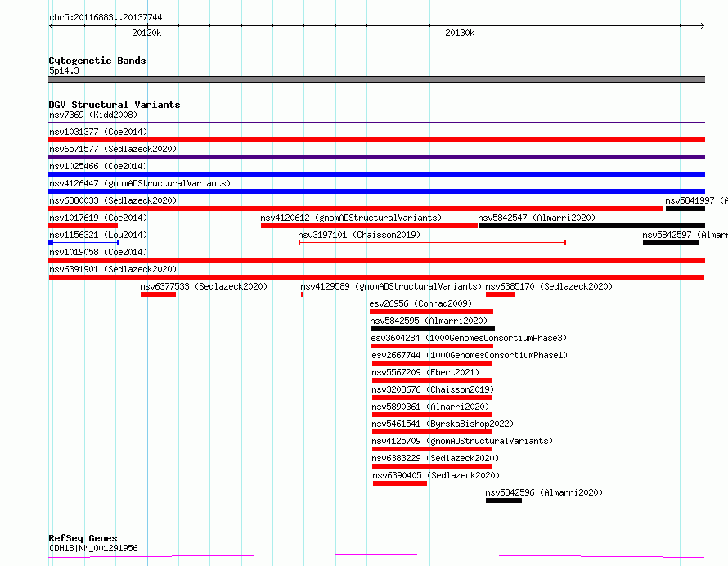
Task: Click nsv6383229 (Sedlazeck2020) label
Action: pyautogui.click(x=435, y=458)
